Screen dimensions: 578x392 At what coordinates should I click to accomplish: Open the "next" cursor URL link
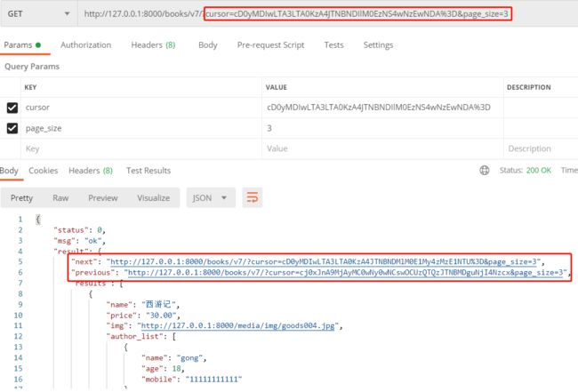(324, 262)
